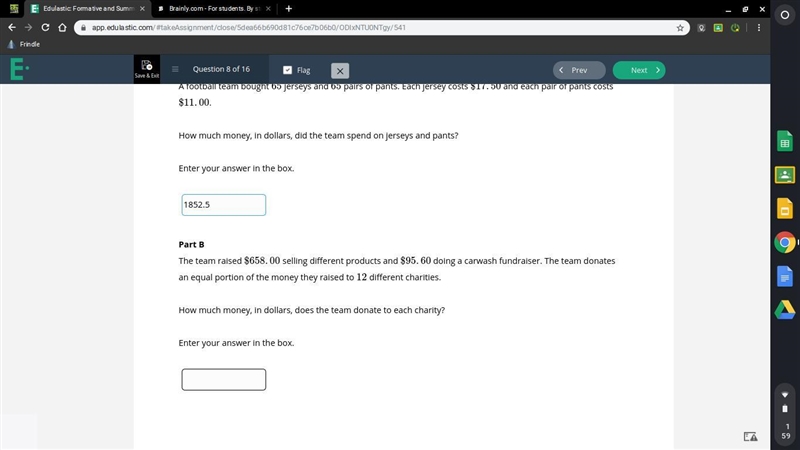The width and height of the screenshot is (800, 450).
Task: Click the bottom-right accessibility tool icon
Action: click(750, 436)
